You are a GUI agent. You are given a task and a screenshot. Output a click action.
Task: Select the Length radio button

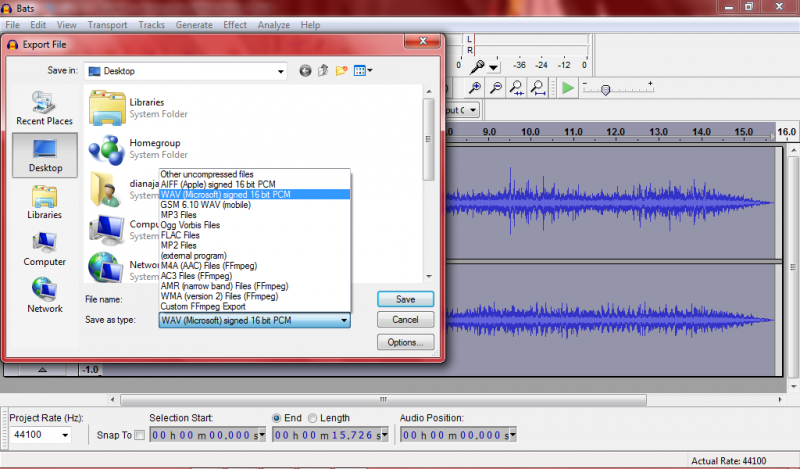click(313, 418)
